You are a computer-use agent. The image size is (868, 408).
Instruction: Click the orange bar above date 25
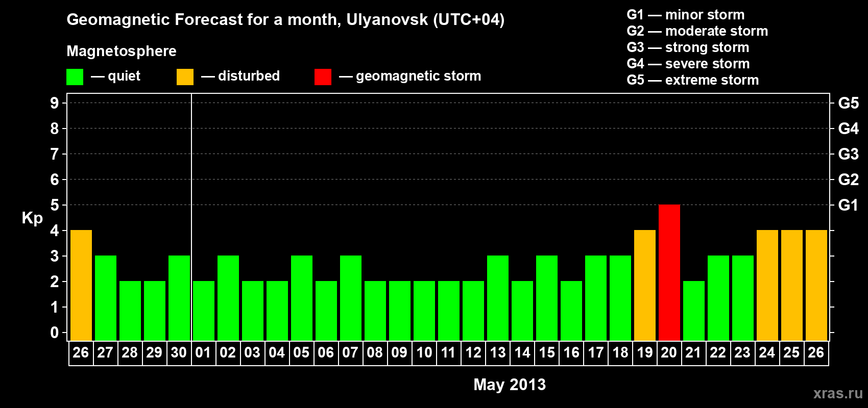pyautogui.click(x=791, y=285)
